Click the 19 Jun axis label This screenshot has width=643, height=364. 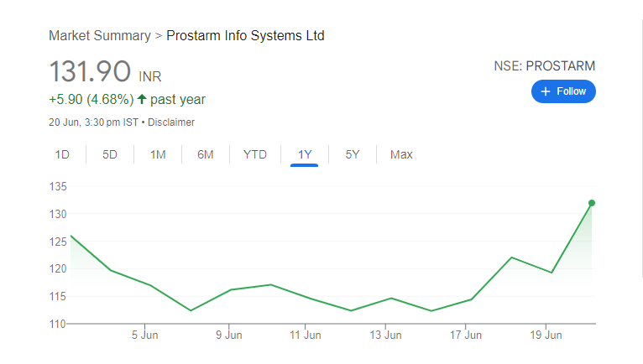pyautogui.click(x=546, y=335)
